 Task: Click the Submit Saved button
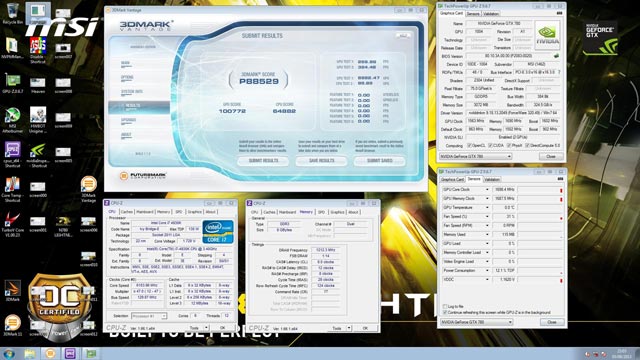[380, 161]
